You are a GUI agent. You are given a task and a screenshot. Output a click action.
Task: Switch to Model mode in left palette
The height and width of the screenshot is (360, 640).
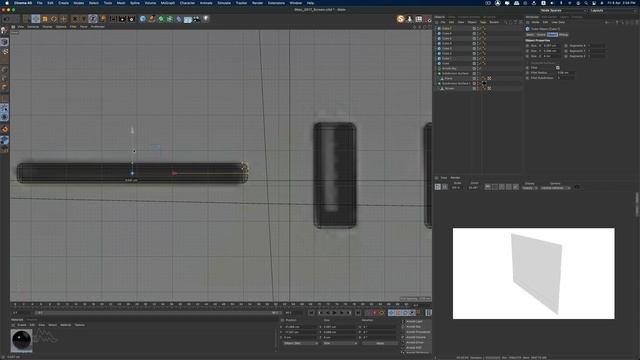pos(4,42)
